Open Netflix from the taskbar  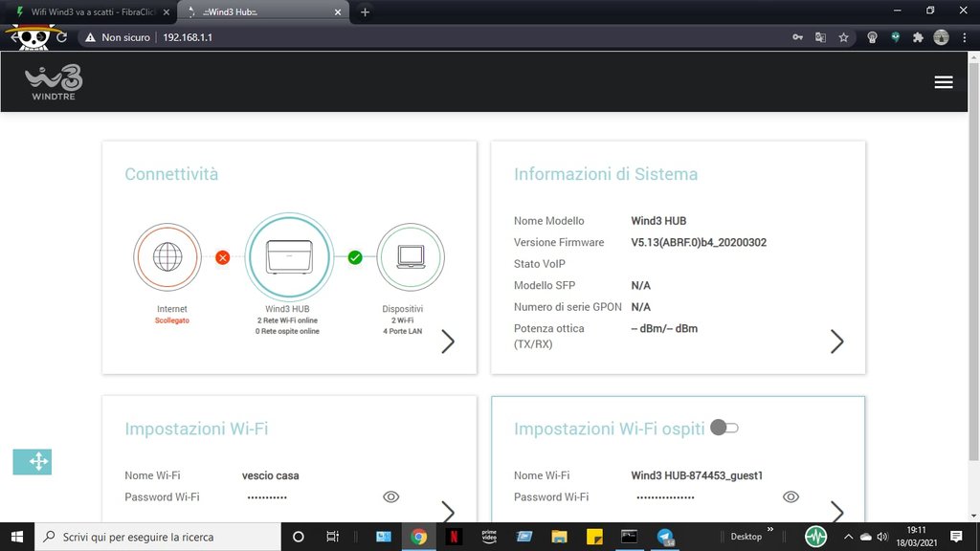click(x=454, y=537)
